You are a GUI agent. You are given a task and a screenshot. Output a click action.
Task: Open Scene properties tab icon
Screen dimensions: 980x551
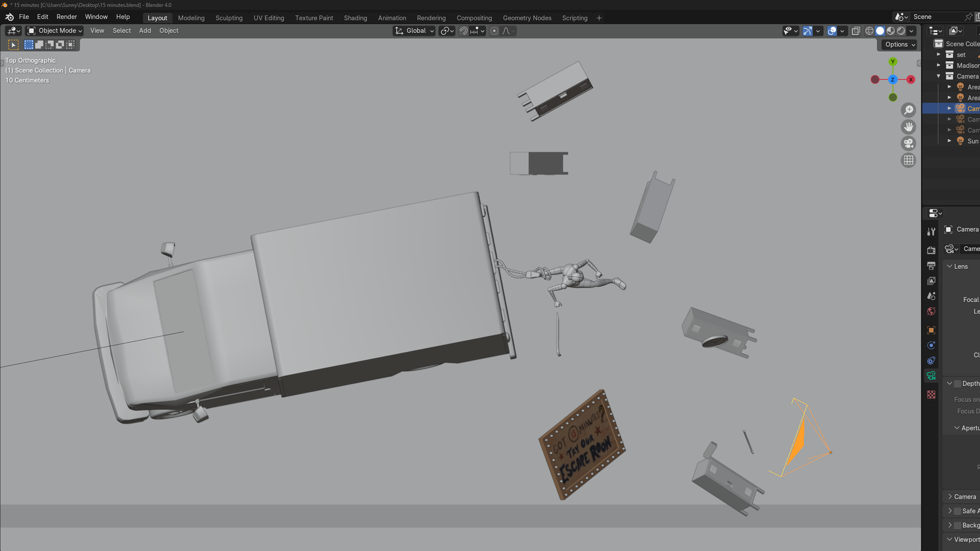(x=931, y=296)
